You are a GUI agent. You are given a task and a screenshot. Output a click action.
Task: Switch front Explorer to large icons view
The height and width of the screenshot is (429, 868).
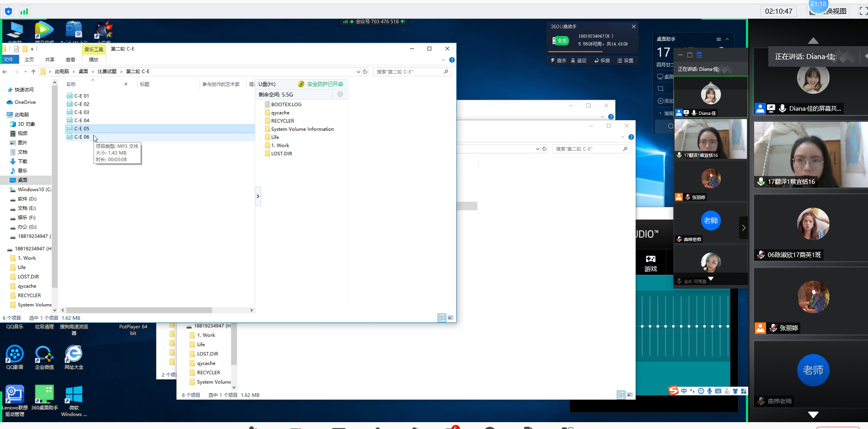(450, 317)
